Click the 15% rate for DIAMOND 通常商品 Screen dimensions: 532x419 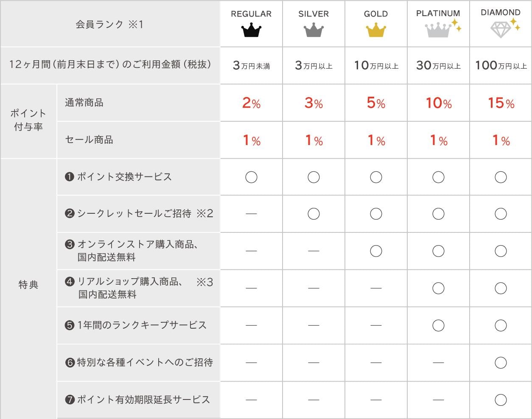[501, 103]
